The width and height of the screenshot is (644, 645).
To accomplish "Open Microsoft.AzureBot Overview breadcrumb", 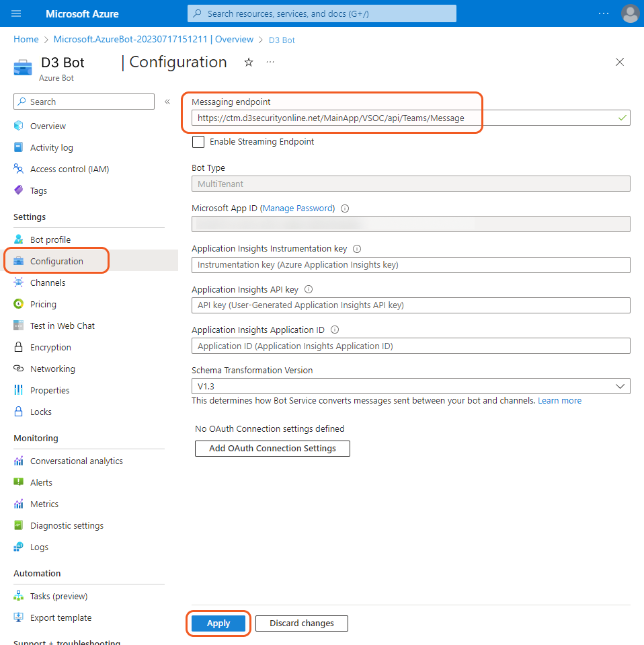I will [x=153, y=39].
